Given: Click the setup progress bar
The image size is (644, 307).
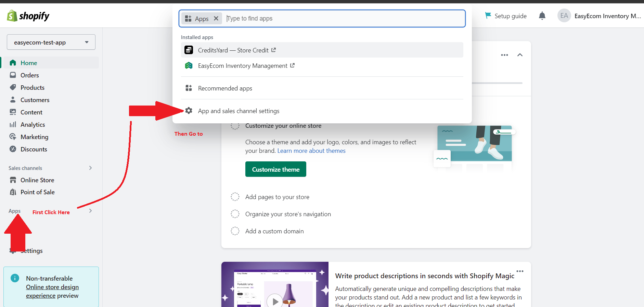Looking at the screenshot, I should coord(497,83).
